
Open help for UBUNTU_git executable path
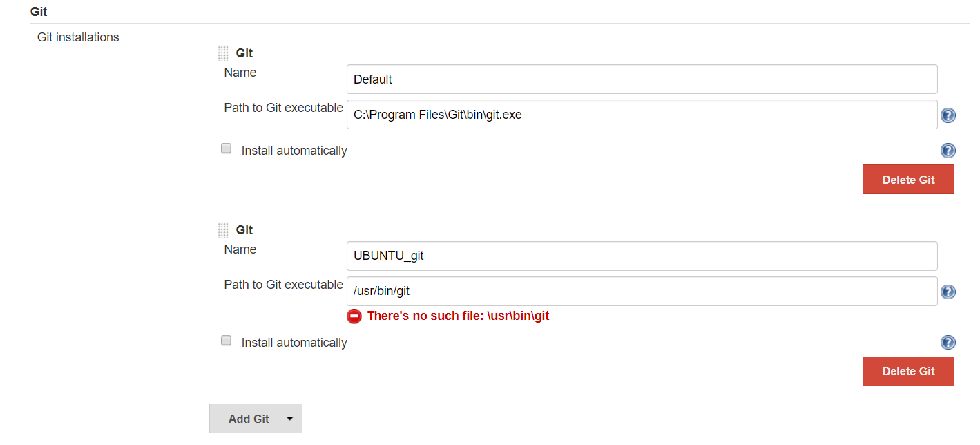(948, 292)
